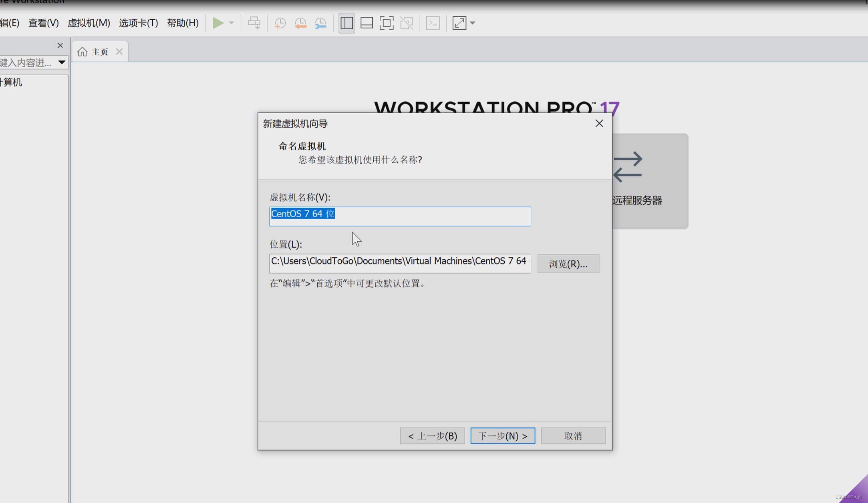Screen dimensions: 868x503
Task: Close the library sidebar panel
Action: (60, 46)
